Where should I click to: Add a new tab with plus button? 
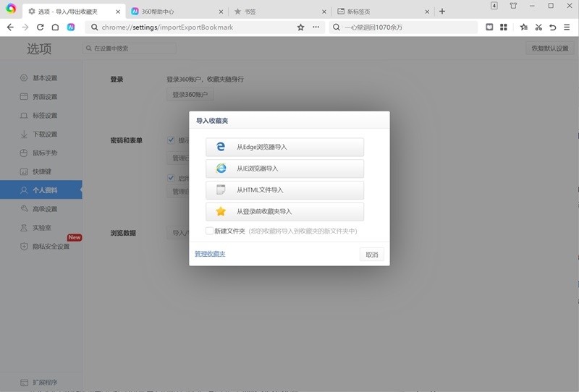pos(442,12)
